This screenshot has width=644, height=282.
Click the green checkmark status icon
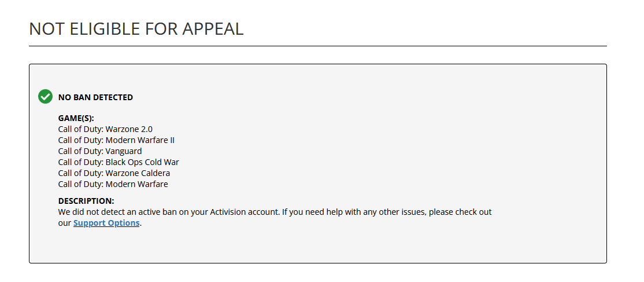point(45,97)
